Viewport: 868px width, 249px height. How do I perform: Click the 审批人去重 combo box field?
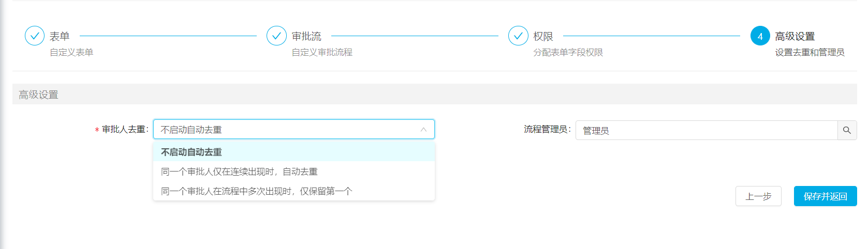[294, 129]
